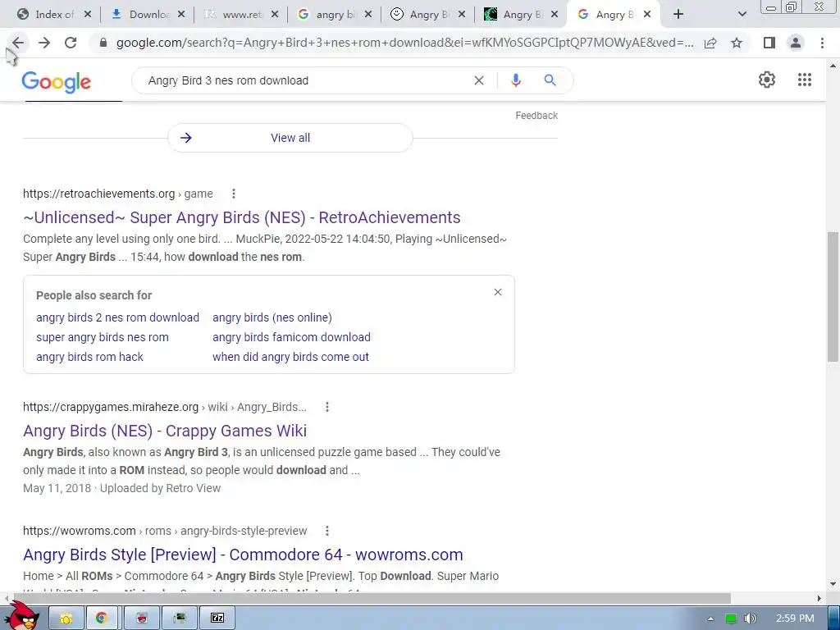
Task: Close the Download tab
Action: pos(181,15)
